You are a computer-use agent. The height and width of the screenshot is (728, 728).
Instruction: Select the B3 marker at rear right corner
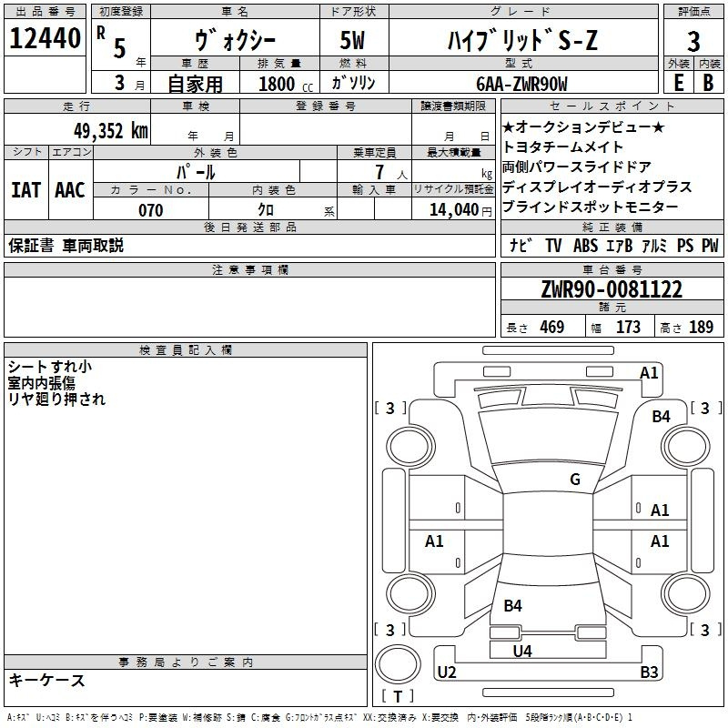(649, 672)
